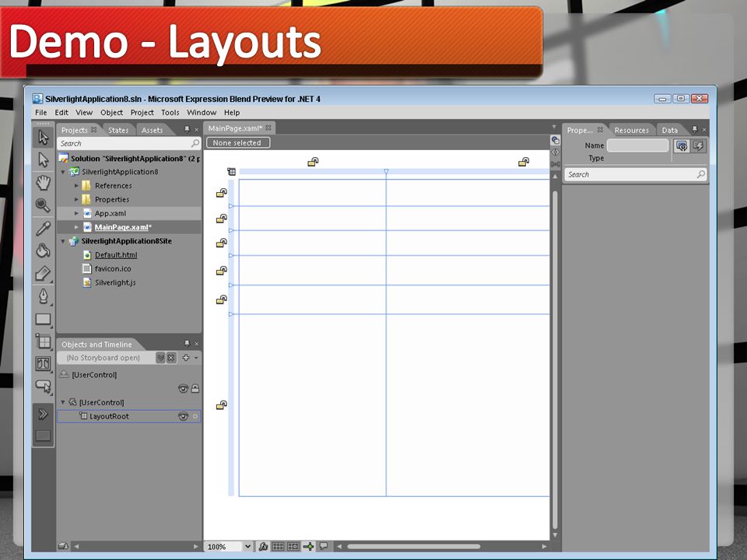Activate the Zoom magnifier tool
Image resolution: width=747 pixels, height=560 pixels.
coord(44,205)
